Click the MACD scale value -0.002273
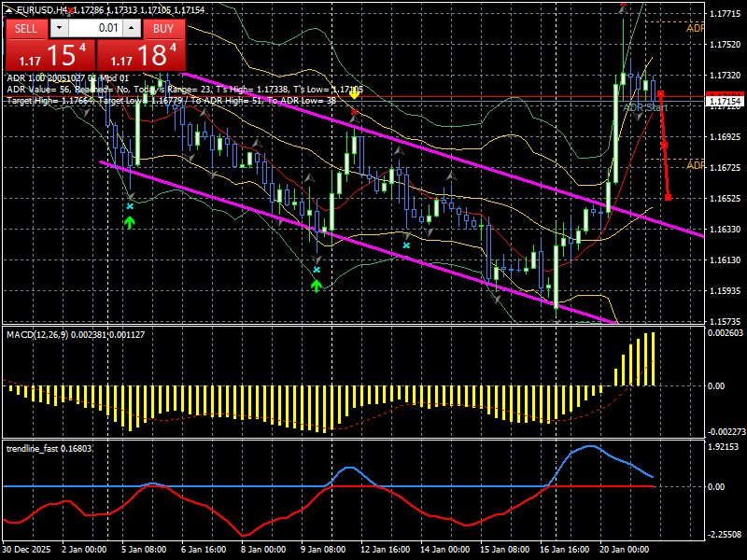 click(726, 432)
